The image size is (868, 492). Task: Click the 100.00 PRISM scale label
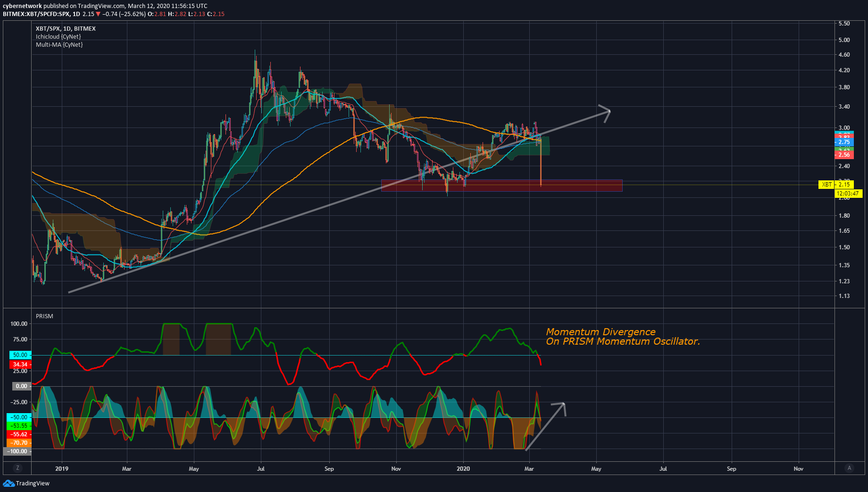19,324
